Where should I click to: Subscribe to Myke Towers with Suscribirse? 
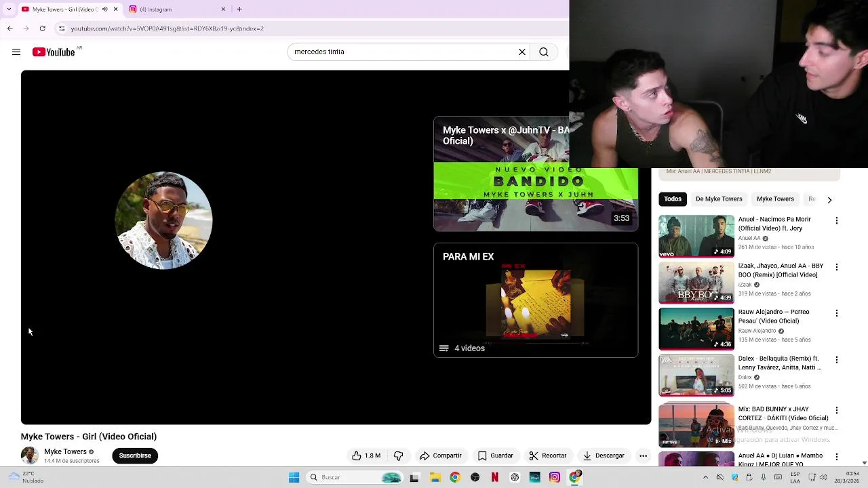[135, 455]
